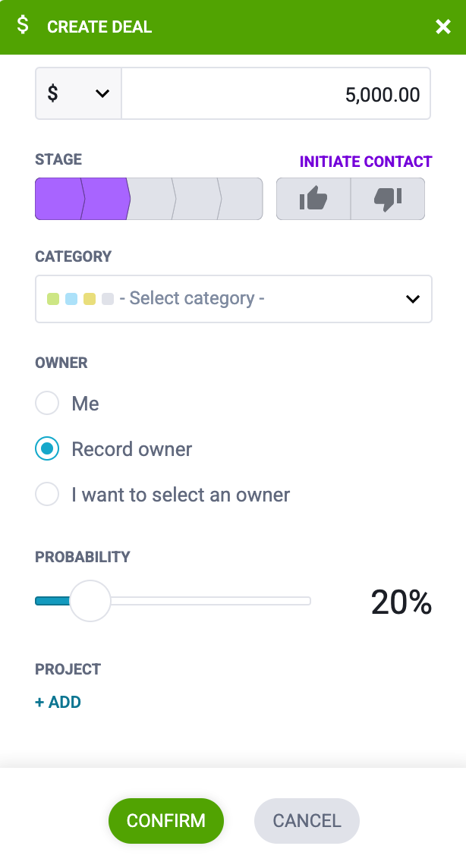This screenshot has width=466, height=868.
Task: Select the fifth pipeline stage segment
Action: [241, 199]
